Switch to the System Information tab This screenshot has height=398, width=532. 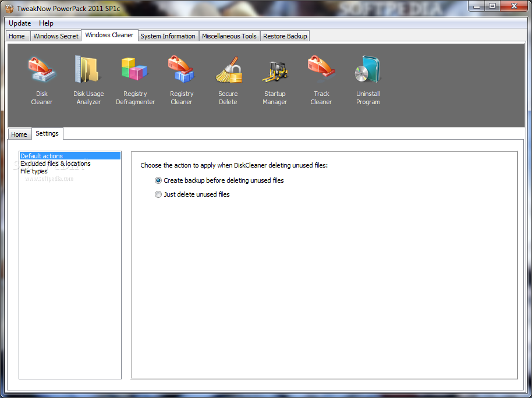(168, 36)
